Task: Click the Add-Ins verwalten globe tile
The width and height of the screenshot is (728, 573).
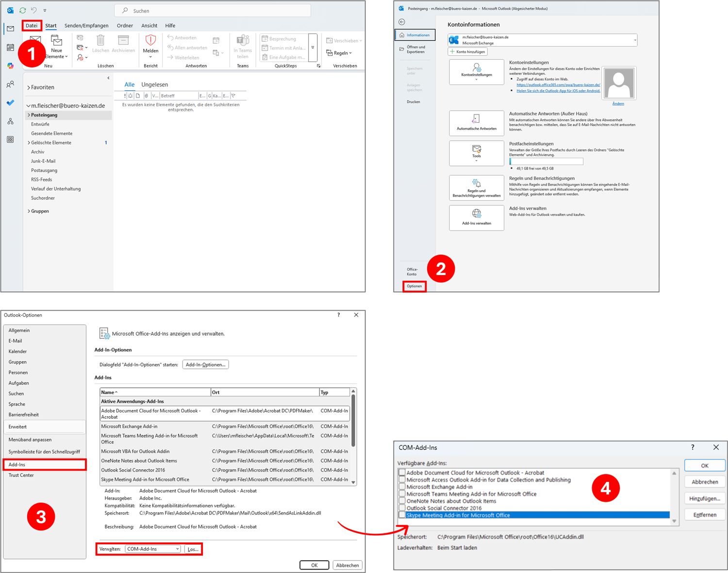Action: 477,218
